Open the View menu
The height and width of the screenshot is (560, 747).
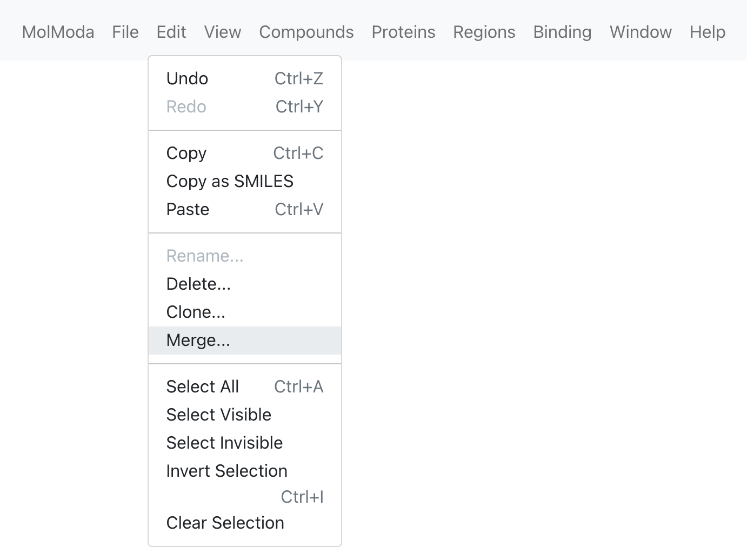point(223,32)
